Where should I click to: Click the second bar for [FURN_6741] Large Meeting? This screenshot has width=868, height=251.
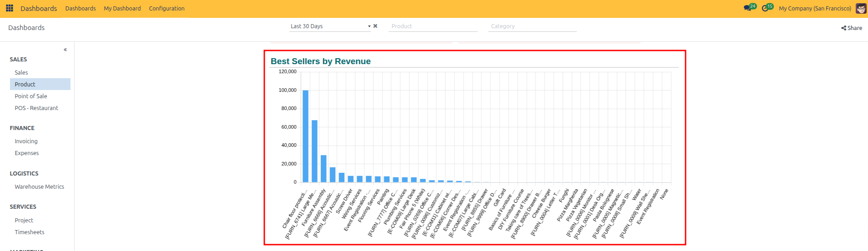(x=314, y=151)
